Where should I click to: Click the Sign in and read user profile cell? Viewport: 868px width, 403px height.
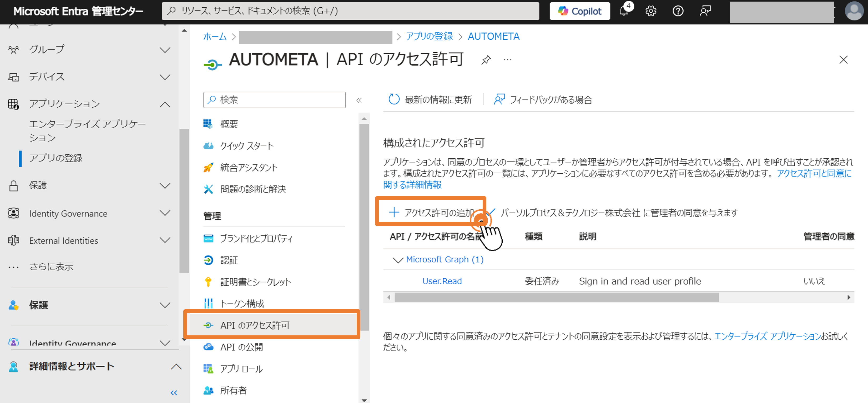click(x=640, y=281)
